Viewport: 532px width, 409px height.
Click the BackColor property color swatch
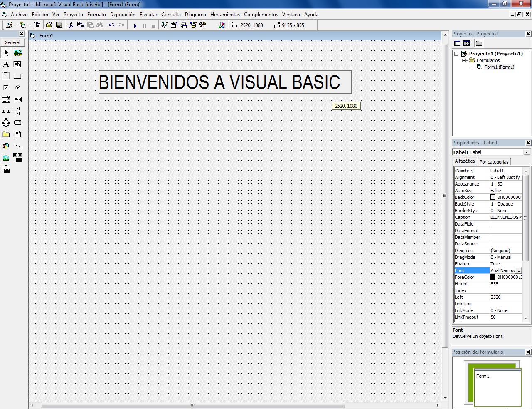pos(493,197)
